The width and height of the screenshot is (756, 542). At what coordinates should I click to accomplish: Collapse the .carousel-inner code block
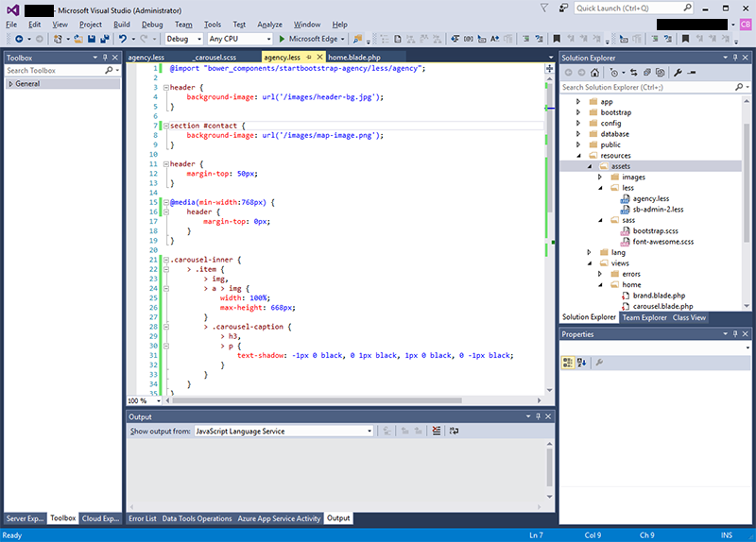click(166, 260)
